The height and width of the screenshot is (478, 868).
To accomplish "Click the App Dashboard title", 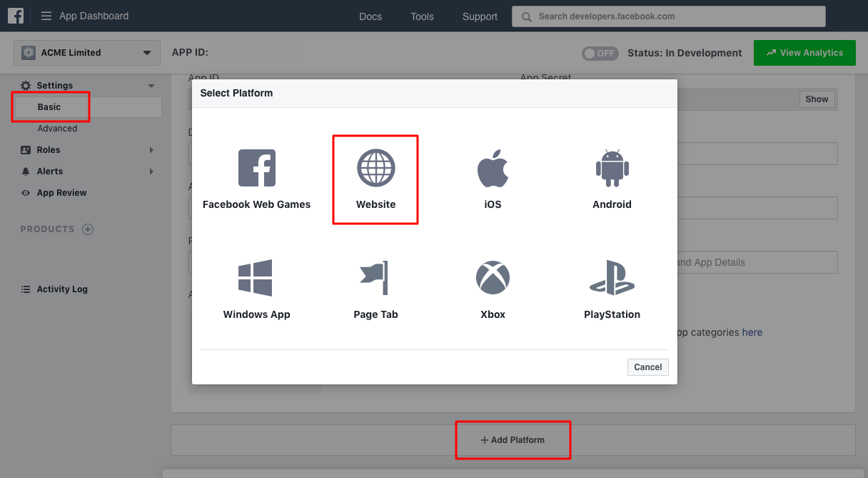I will (94, 16).
